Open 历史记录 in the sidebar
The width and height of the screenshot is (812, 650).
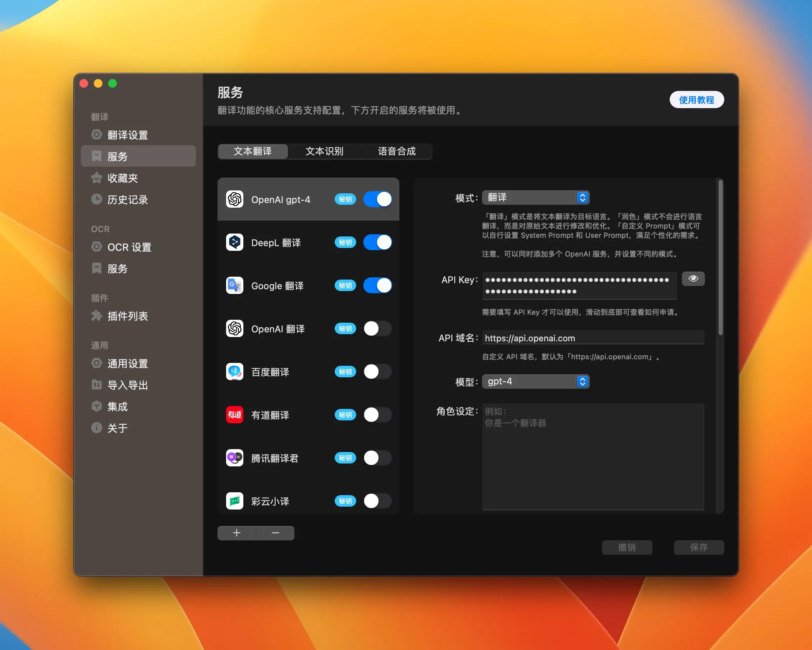(x=127, y=199)
